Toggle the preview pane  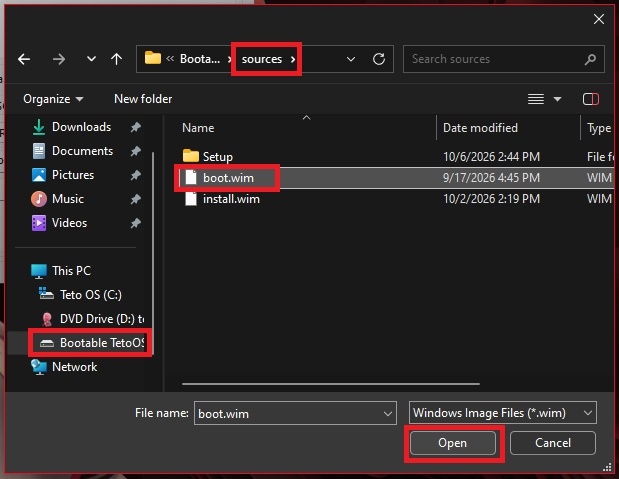[591, 99]
